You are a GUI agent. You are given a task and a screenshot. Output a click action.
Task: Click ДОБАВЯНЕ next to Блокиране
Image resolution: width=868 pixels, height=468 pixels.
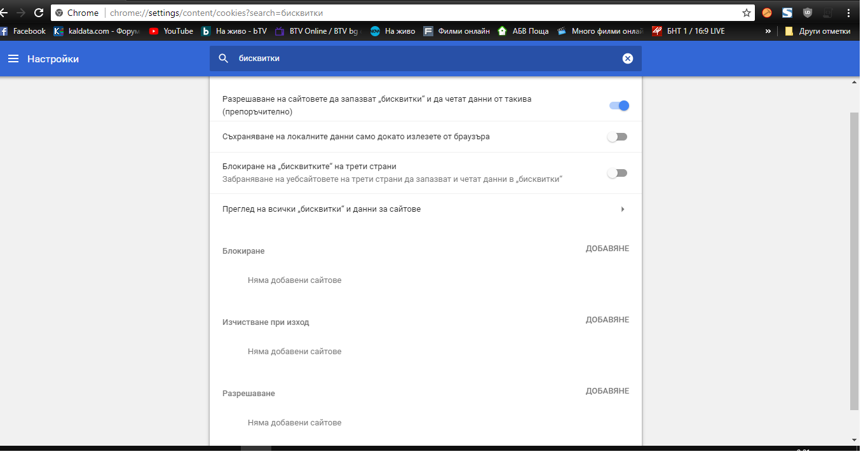607,249
